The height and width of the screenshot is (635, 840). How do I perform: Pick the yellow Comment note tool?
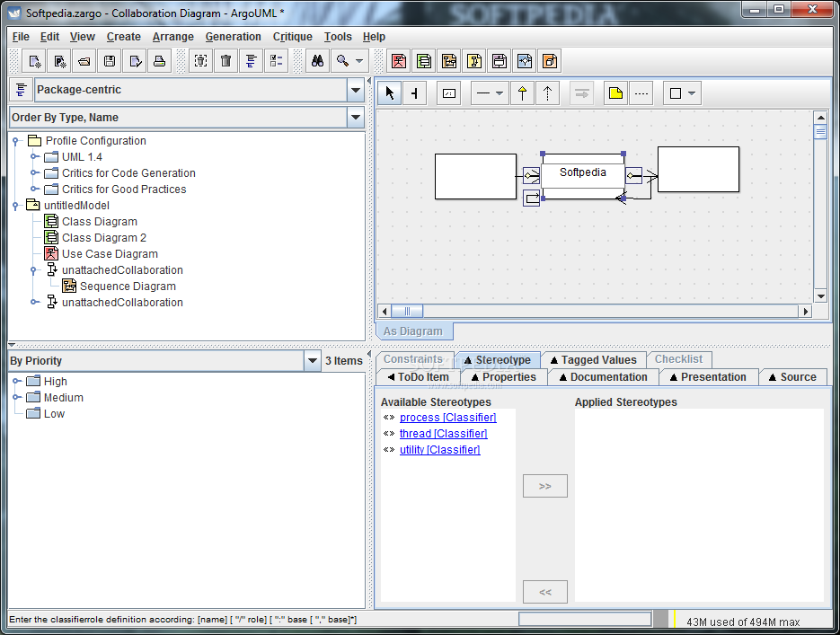tap(616, 93)
